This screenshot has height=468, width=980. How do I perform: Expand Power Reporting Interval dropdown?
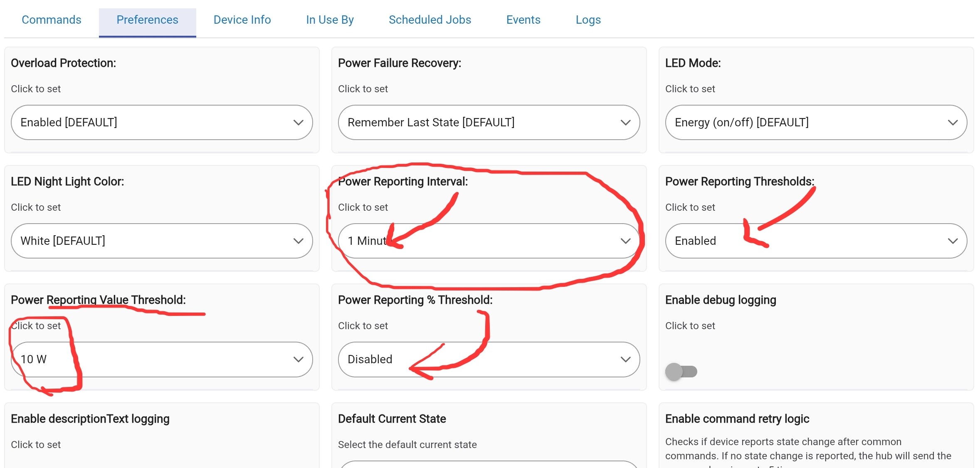click(489, 241)
